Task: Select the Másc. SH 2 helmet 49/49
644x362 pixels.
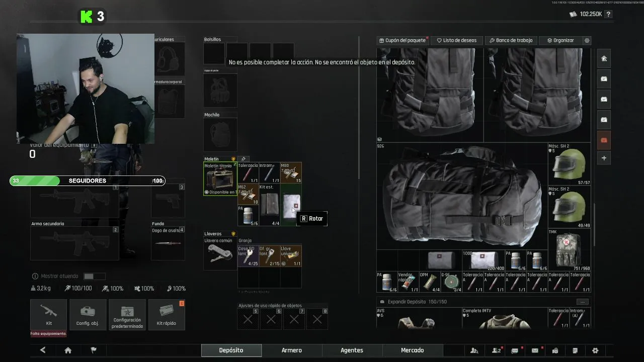Action: (x=569, y=207)
